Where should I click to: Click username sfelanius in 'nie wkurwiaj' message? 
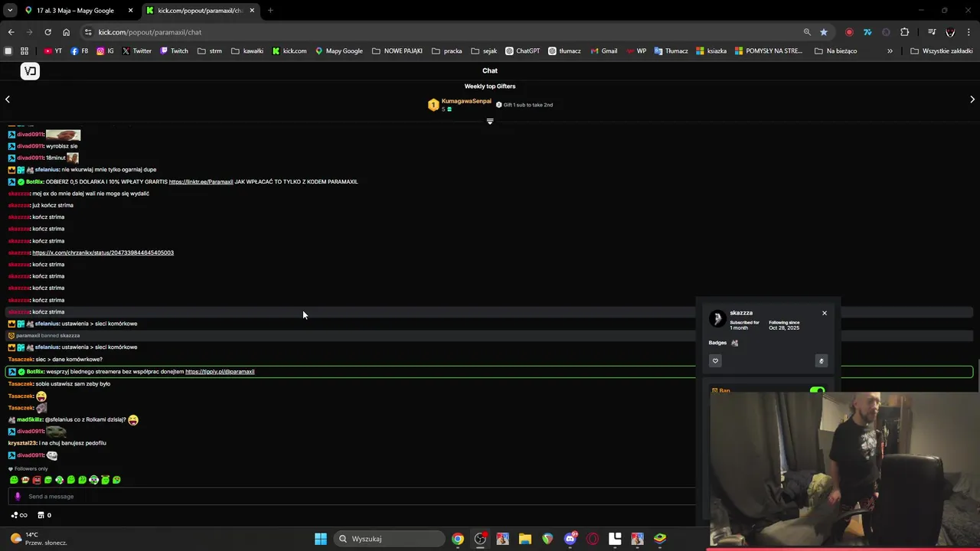[x=47, y=170]
